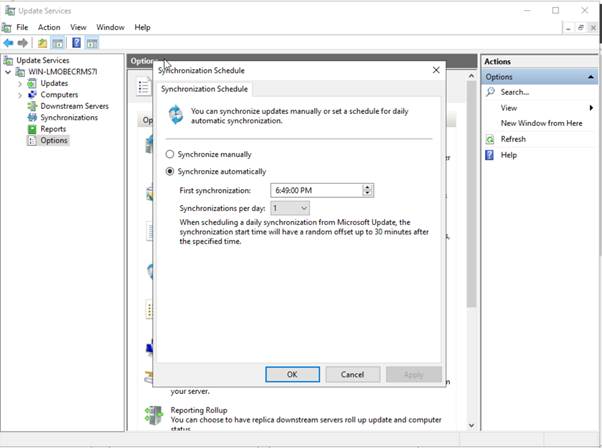Click the Computers node icon
The width and height of the screenshot is (602, 448).
tap(32, 94)
